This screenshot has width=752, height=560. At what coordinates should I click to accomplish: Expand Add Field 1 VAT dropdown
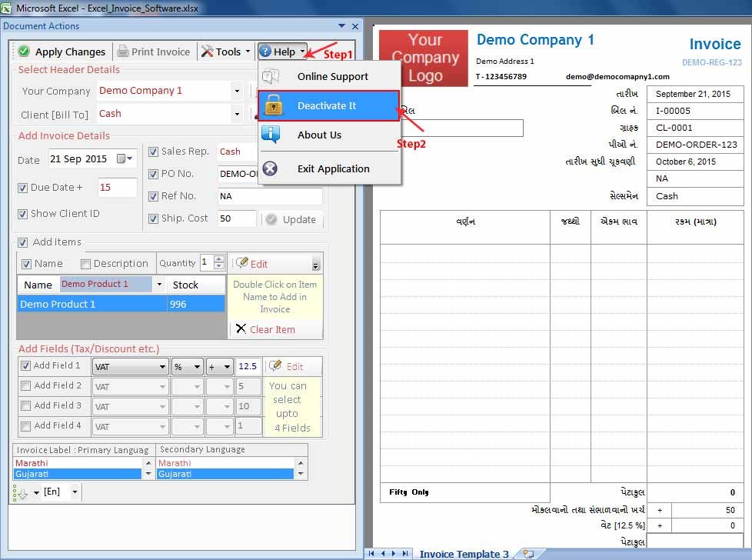[162, 367]
